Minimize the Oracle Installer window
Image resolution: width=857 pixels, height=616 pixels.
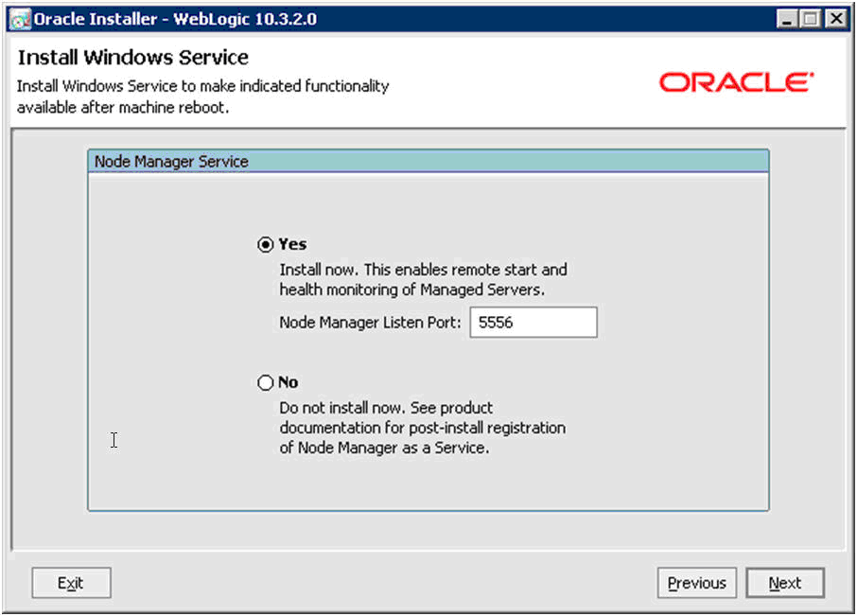click(787, 20)
